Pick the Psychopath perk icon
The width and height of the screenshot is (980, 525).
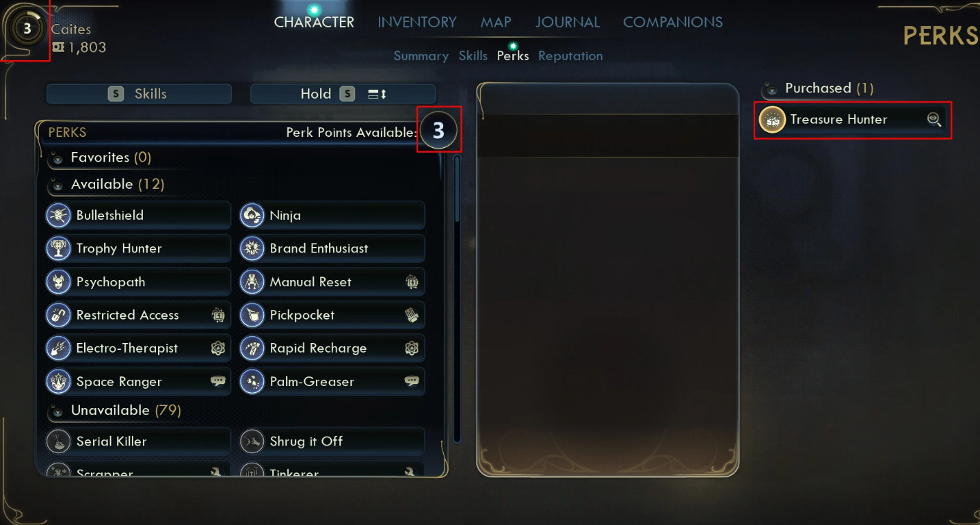pos(59,282)
